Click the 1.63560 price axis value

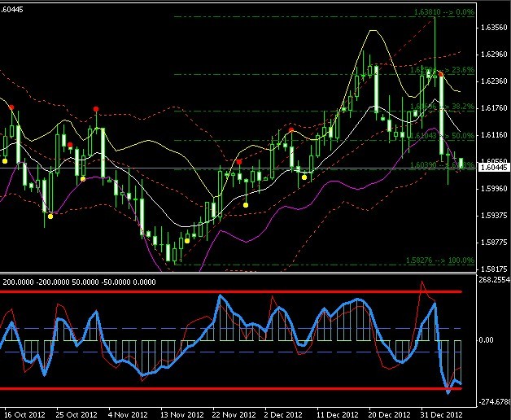coord(494,28)
